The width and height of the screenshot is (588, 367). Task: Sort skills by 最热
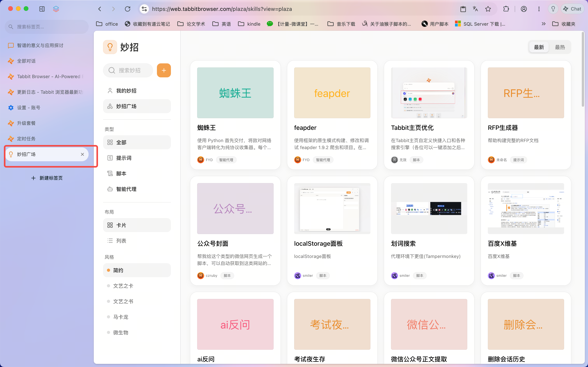pos(560,47)
